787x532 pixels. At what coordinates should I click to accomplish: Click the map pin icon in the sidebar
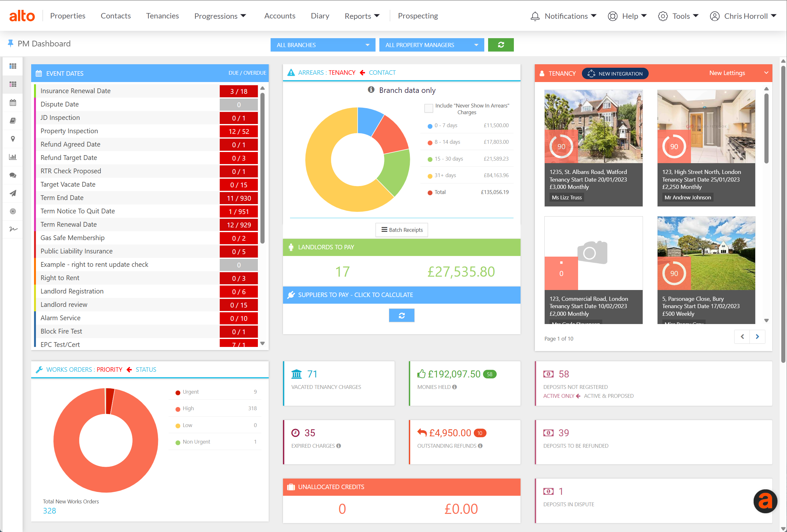13,139
